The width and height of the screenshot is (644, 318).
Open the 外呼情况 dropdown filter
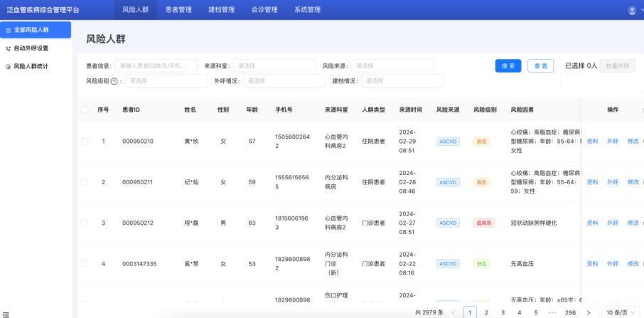click(x=284, y=81)
